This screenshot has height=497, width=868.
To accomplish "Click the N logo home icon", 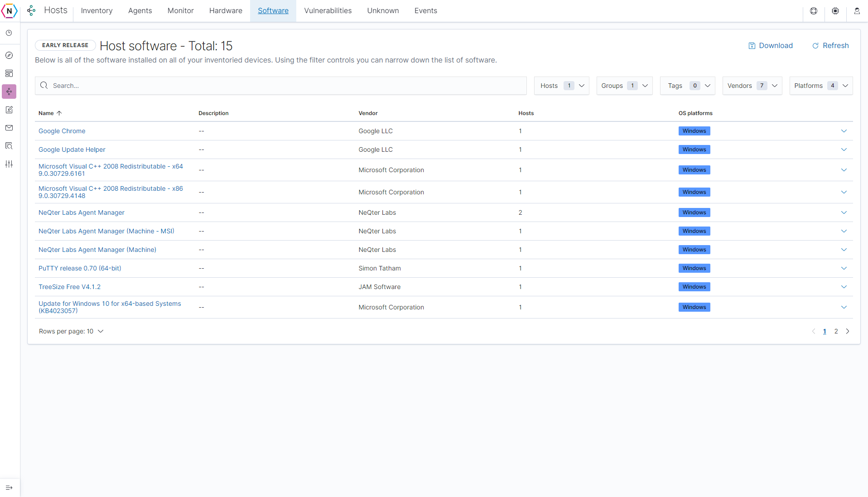I will pos(9,11).
